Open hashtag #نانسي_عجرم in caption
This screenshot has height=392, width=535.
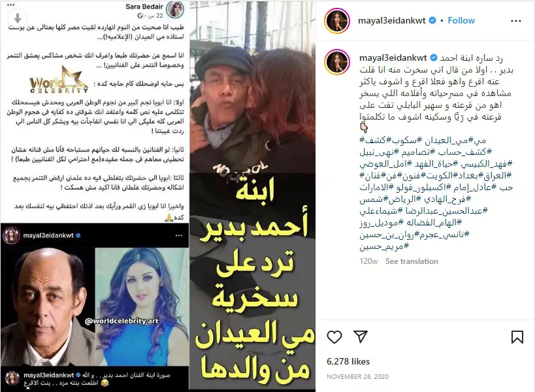tap(444, 235)
